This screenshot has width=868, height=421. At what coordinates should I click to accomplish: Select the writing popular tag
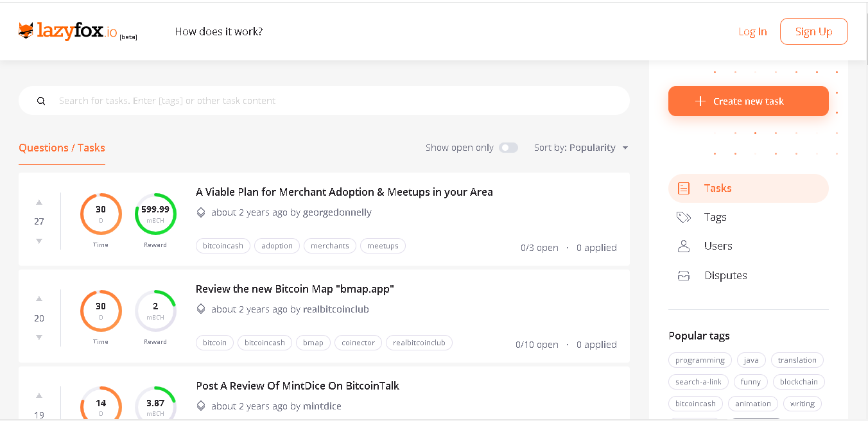point(803,404)
